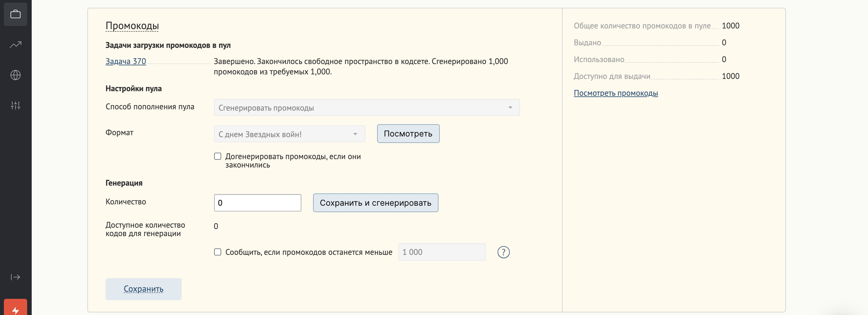Click the task status text 'Завершено…'
This screenshot has height=315, width=868.
(x=361, y=66)
